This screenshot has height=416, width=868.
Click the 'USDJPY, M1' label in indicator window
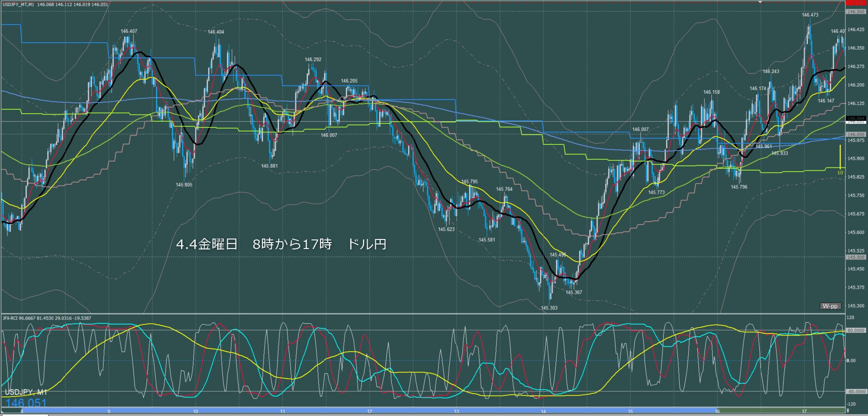click(26, 392)
